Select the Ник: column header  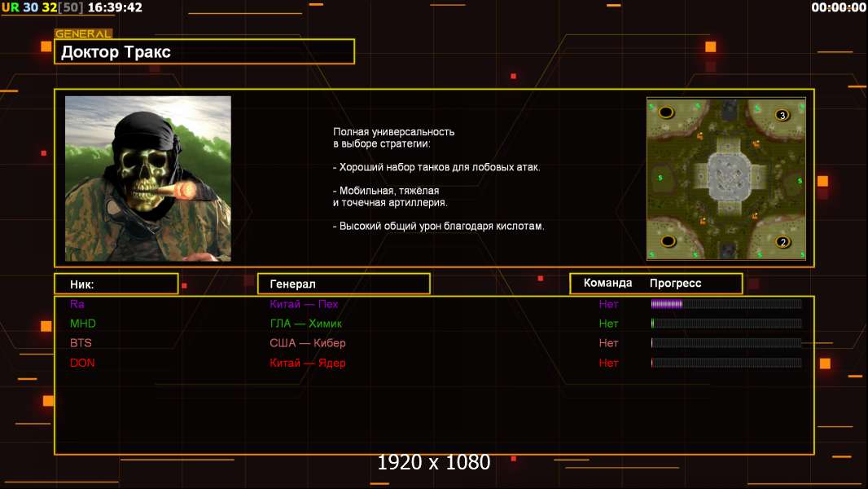coord(116,284)
